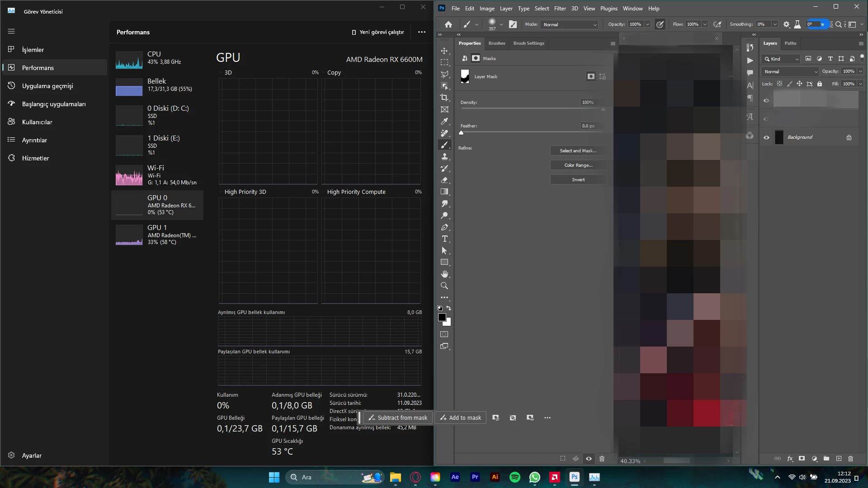The image size is (868, 488).
Task: Open layer blend mode dropdown in Layers panel
Action: coord(790,71)
